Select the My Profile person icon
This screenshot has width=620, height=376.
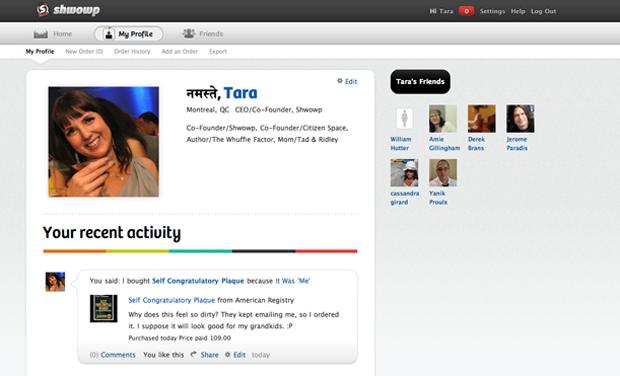click(108, 34)
